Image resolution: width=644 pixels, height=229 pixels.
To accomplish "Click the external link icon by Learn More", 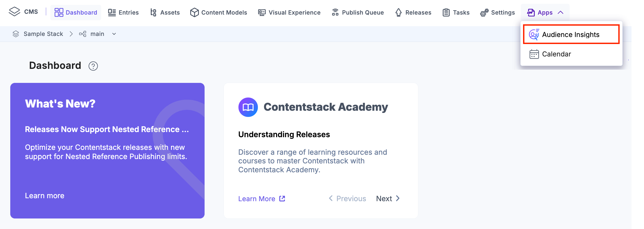I will pos(282,199).
